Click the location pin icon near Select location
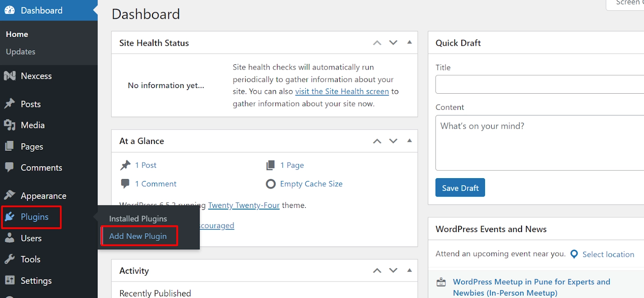Screen dimensions: 644x298 tap(574, 254)
